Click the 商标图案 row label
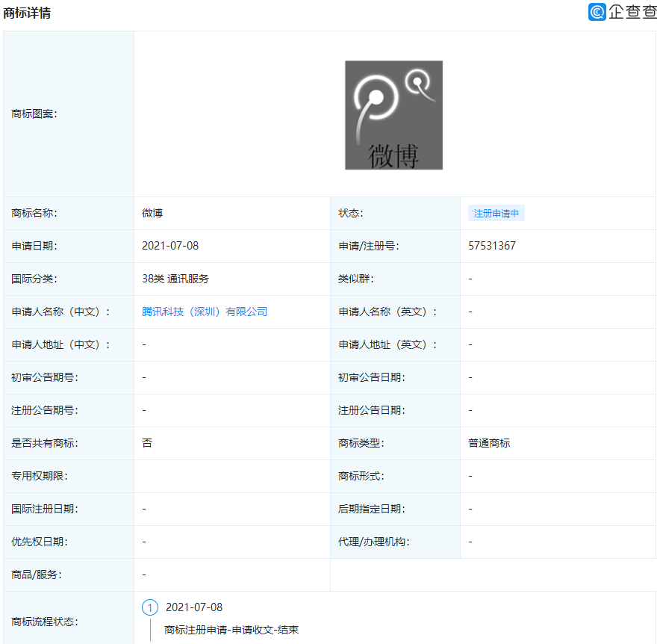Image resolution: width=663 pixels, height=644 pixels. [x=34, y=114]
